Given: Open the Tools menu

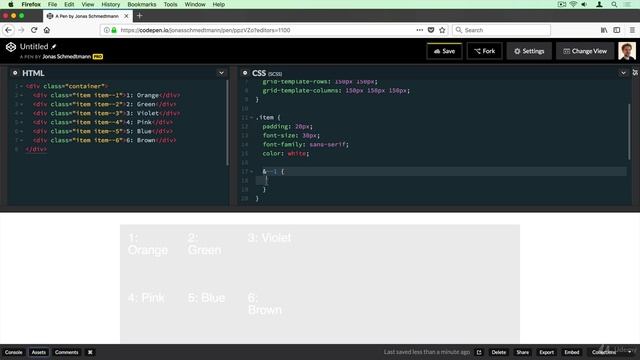Looking at the screenshot, I should tap(170, 4).
